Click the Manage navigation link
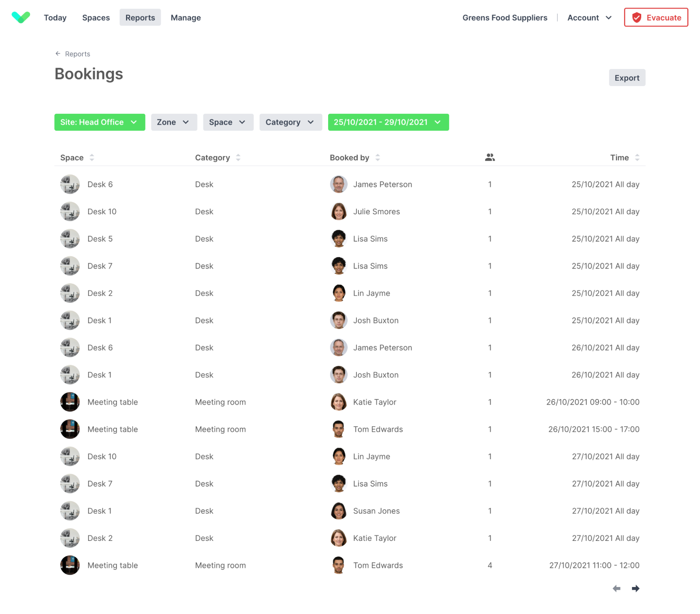Screen dimensions: 700x614 (x=186, y=17)
